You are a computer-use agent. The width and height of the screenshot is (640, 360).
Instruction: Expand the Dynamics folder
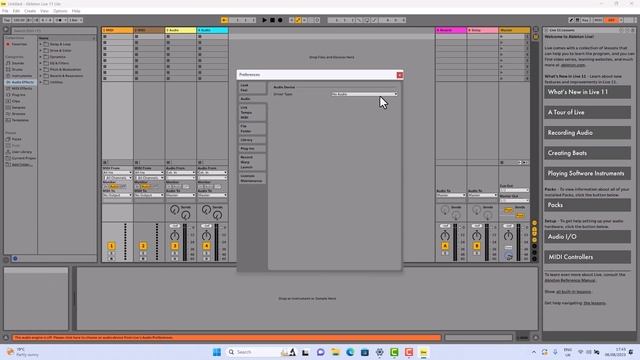pos(41,57)
